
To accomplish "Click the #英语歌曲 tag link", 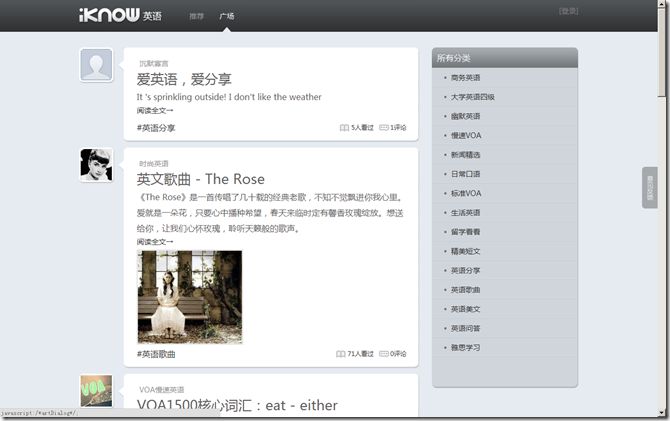I will (156, 354).
